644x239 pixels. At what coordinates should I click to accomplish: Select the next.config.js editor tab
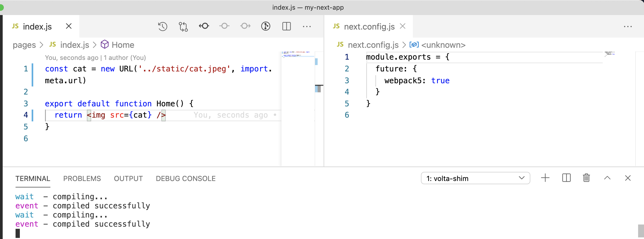pyautogui.click(x=369, y=26)
